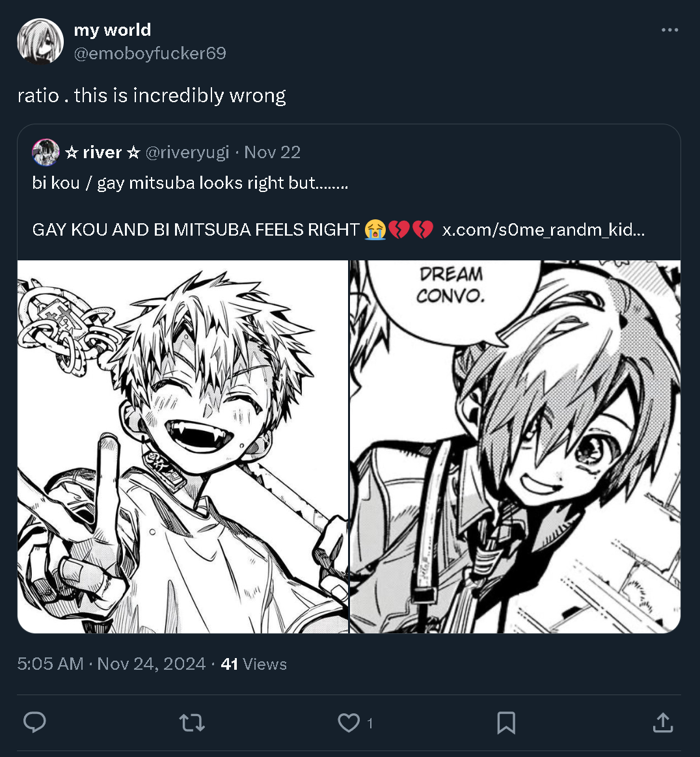Open my world's profile avatar
This screenshot has height=757, width=700.
(40, 41)
